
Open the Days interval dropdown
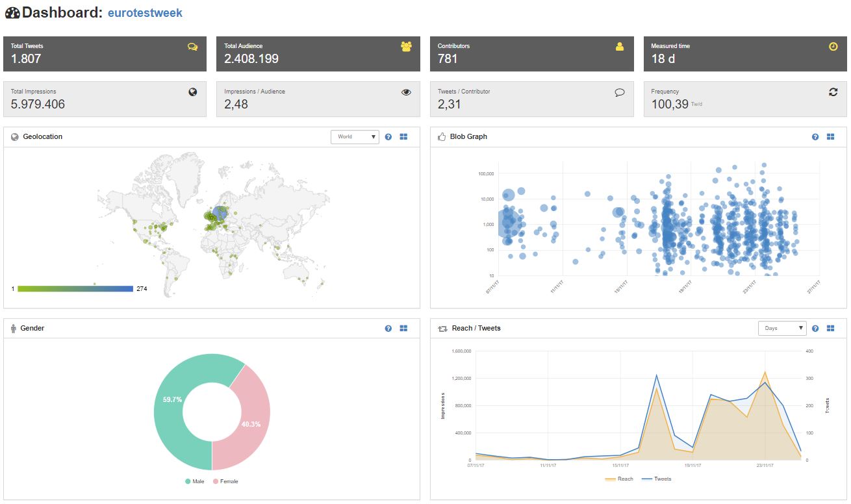point(781,329)
